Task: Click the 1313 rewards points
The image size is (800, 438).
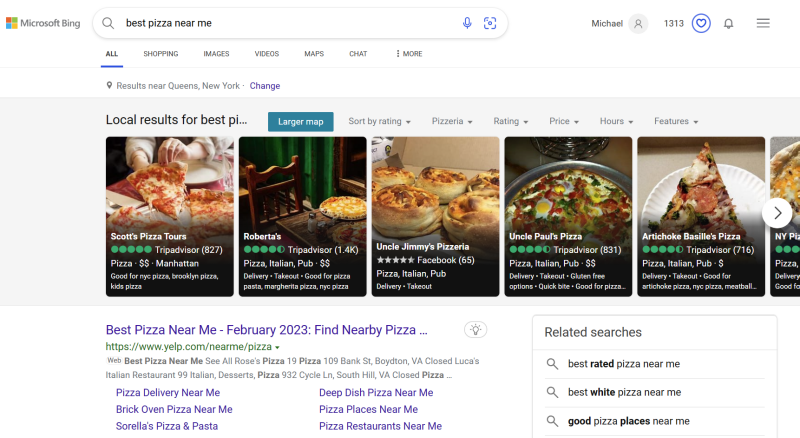Action: tap(673, 23)
